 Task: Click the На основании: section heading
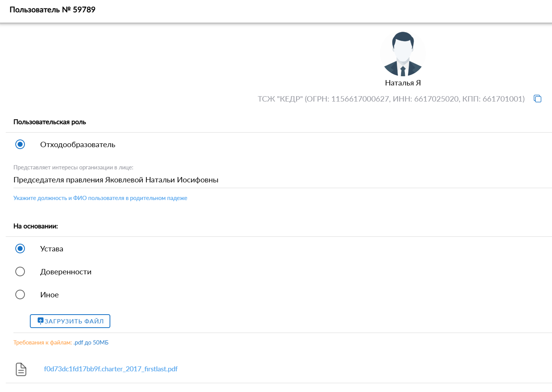click(x=36, y=226)
